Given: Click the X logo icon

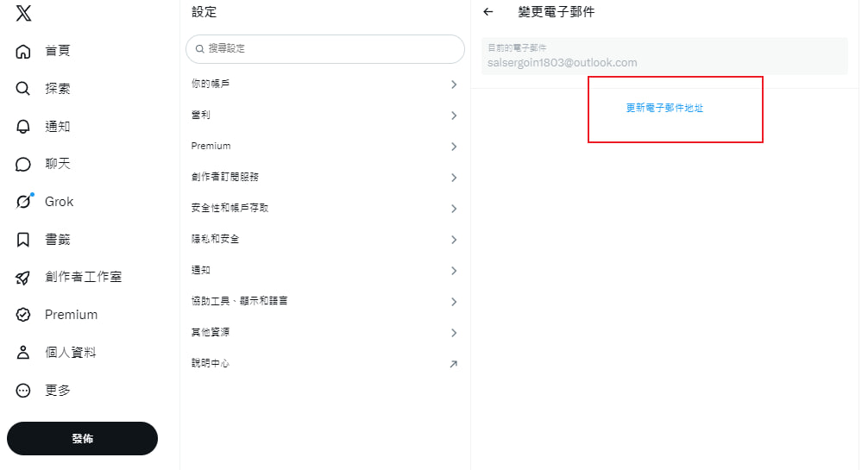Looking at the screenshot, I should click(x=23, y=13).
